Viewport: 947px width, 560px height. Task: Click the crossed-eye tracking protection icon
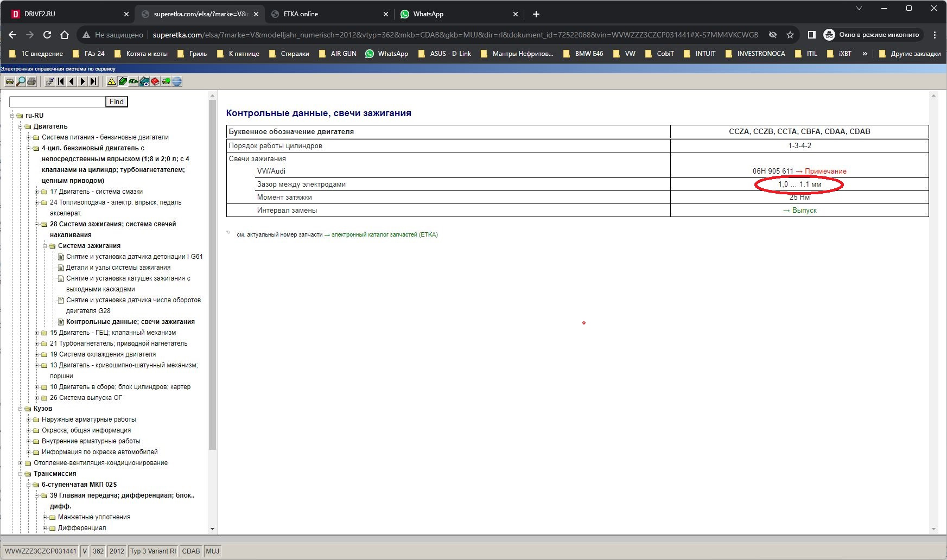[773, 35]
